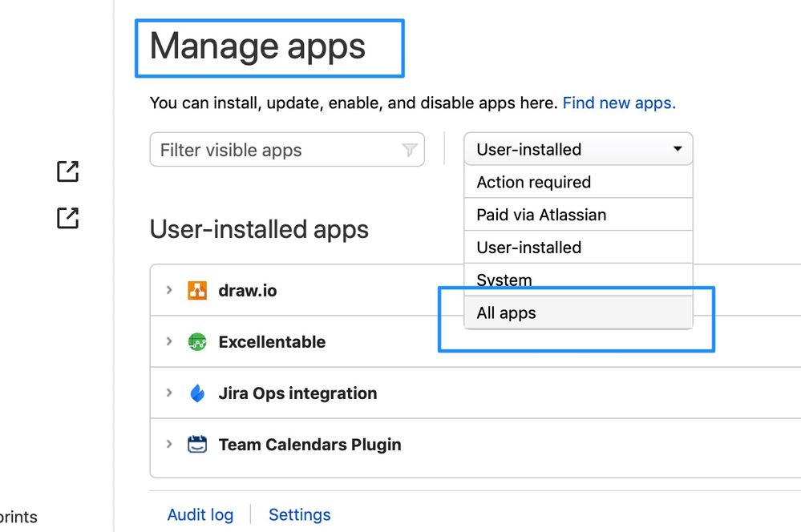This screenshot has width=801, height=532.
Task: Open the lower external-link icon in sidebar
Action: [67, 218]
